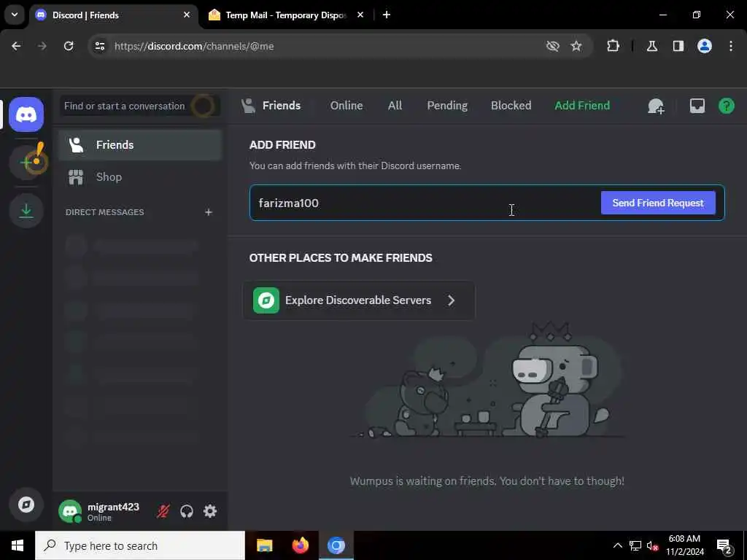Image resolution: width=747 pixels, height=560 pixels.
Task: Close the Temp Mail browser tab
Action: (x=360, y=15)
